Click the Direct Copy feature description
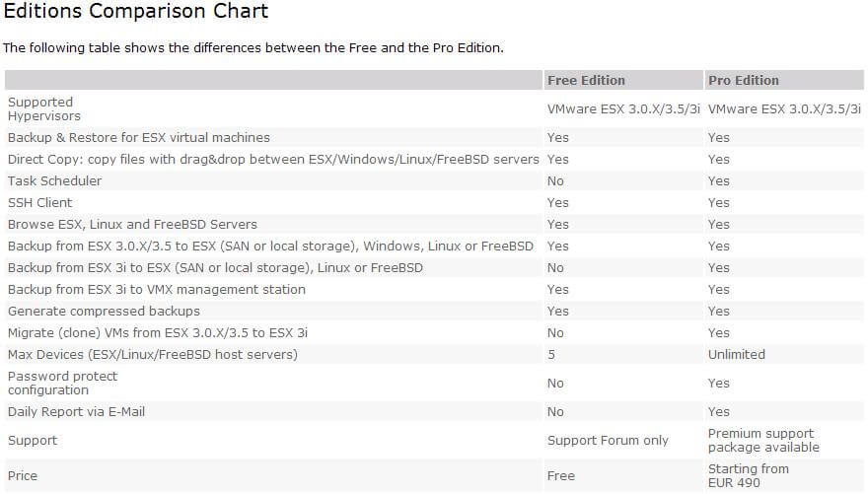 coord(273,160)
